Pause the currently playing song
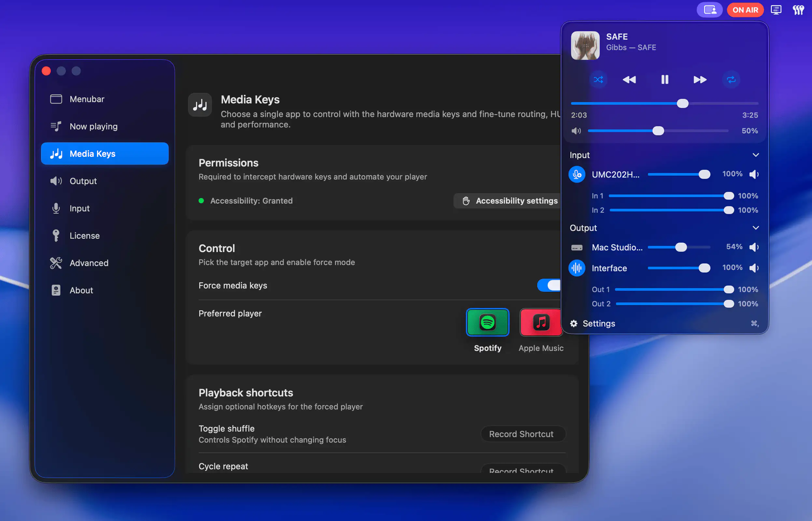 click(665, 80)
